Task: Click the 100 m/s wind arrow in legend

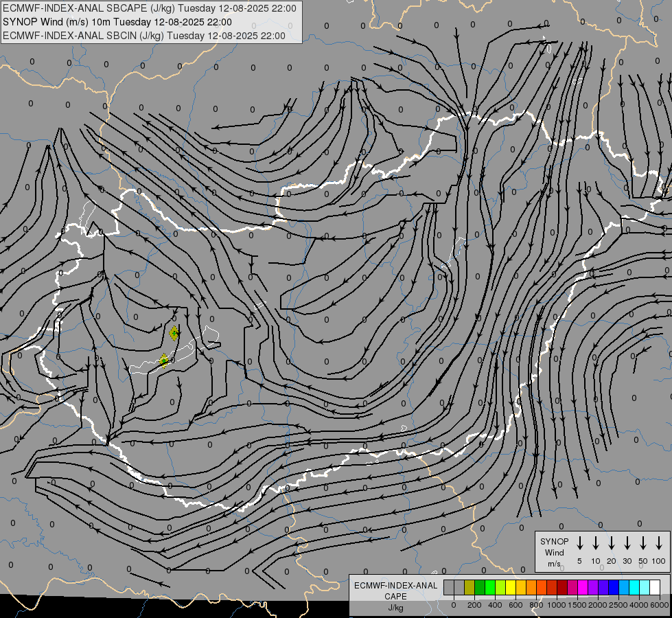Action: pos(659,543)
